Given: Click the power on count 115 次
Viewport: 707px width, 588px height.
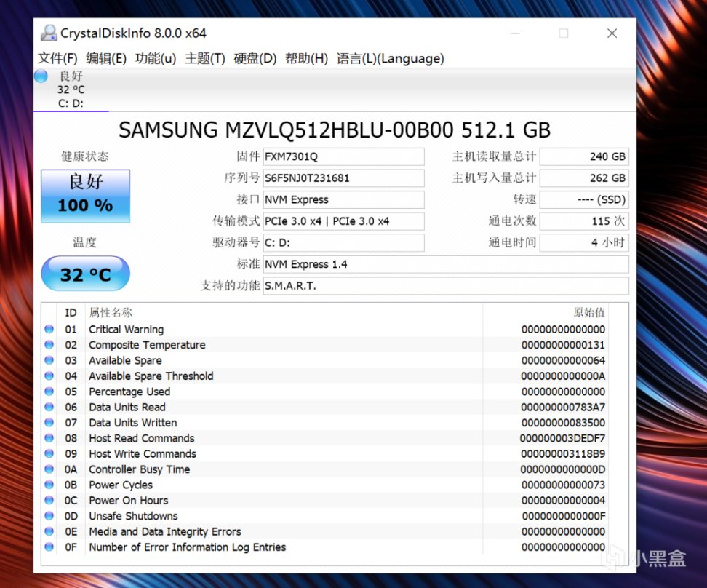Looking at the screenshot, I should click(x=584, y=221).
